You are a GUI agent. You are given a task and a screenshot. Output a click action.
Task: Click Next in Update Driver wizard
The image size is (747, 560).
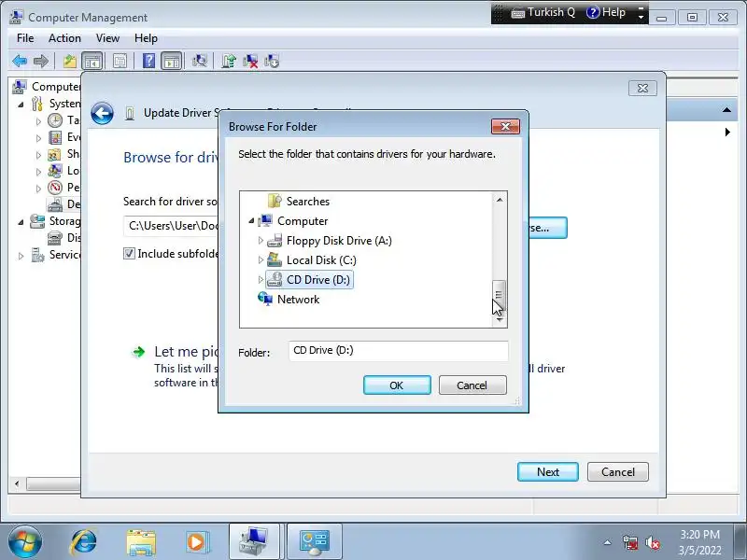(x=548, y=471)
